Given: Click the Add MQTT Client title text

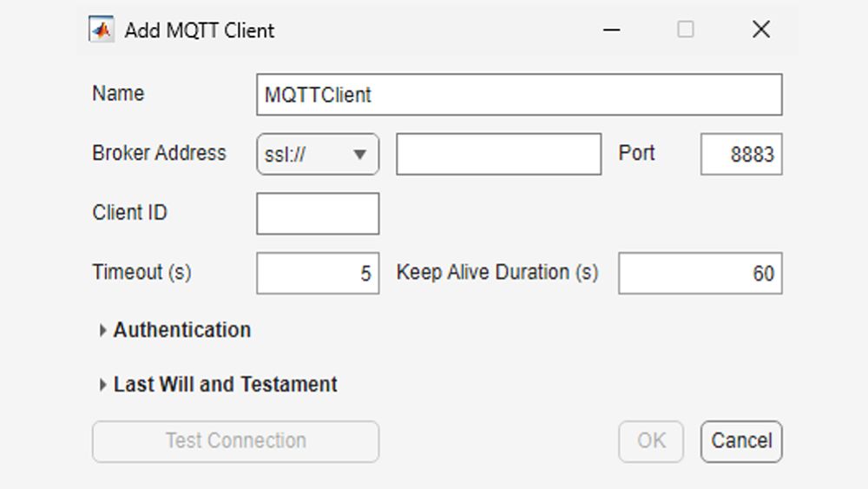Looking at the screenshot, I should tap(200, 30).
